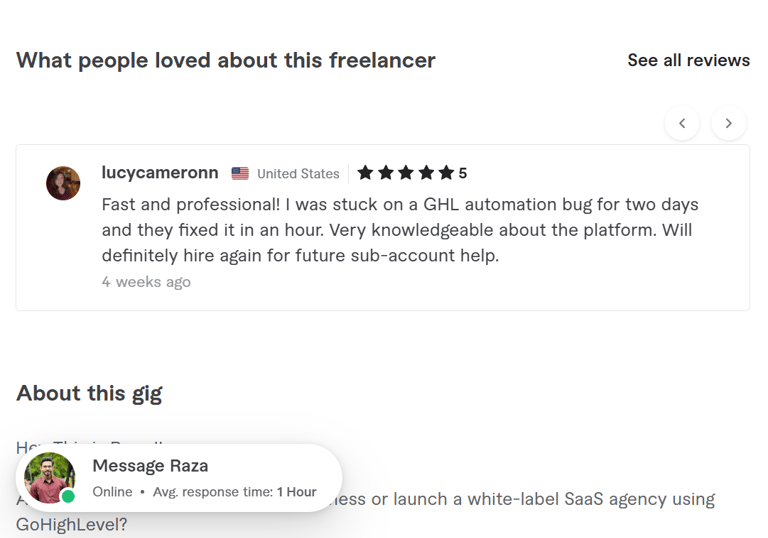
Task: Click the review text about GHL automation
Action: point(400,230)
